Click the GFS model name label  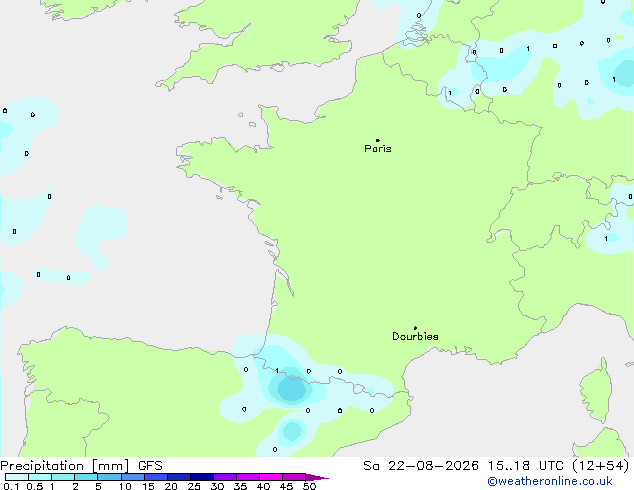150,466
